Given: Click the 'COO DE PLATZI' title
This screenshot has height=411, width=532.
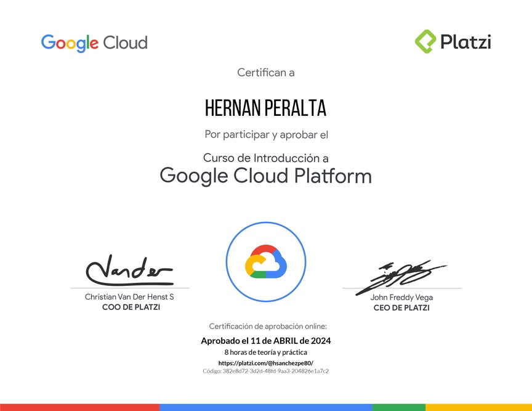Looking at the screenshot, I should pos(131,307).
